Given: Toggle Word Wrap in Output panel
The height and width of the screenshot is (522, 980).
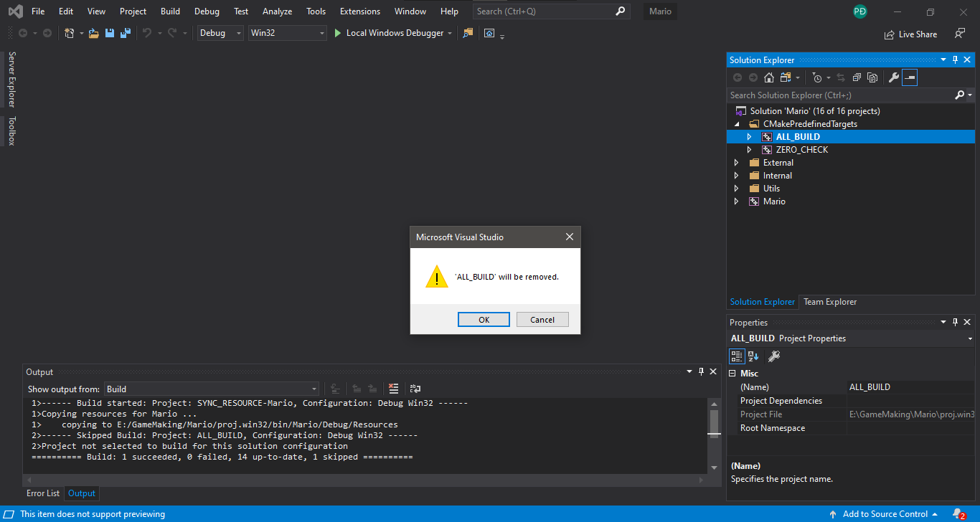Looking at the screenshot, I should click(x=415, y=389).
